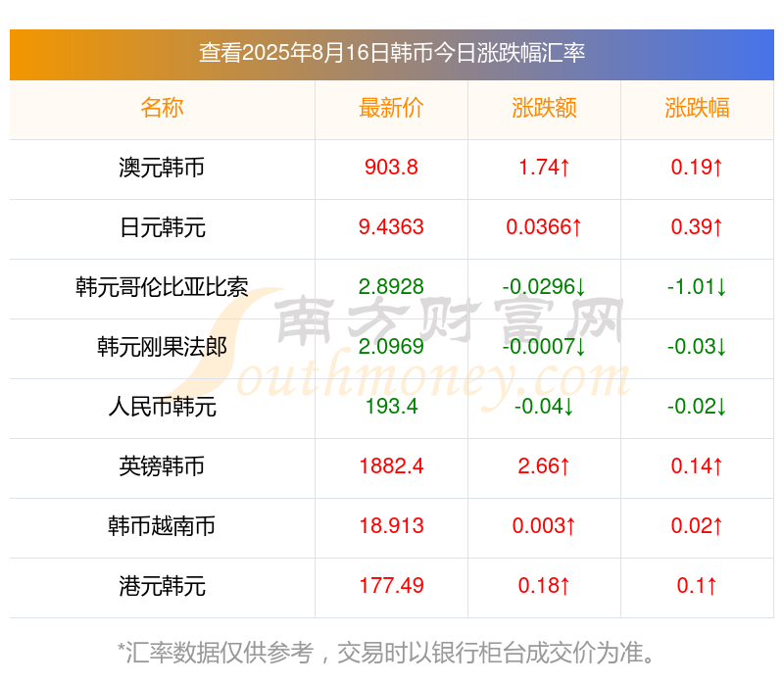The height and width of the screenshot is (684, 784).
Task: Select the 韩币越南币 row name
Action: pos(162,526)
